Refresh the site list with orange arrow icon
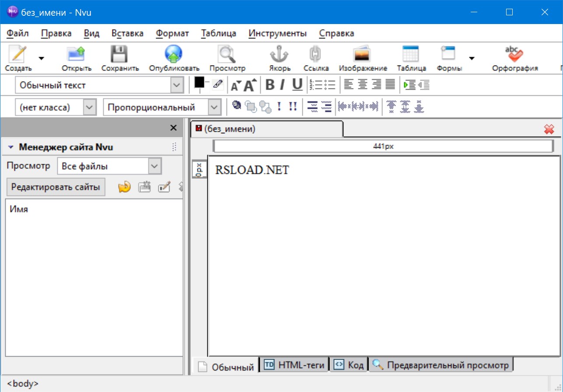 click(125, 187)
